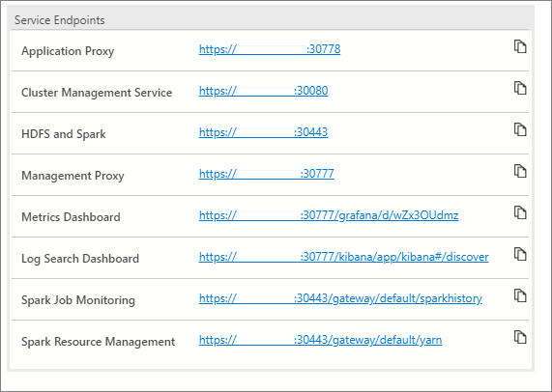Image resolution: width=552 pixels, height=392 pixels.
Task: Select the Application Proxy label
Action: coord(68,51)
